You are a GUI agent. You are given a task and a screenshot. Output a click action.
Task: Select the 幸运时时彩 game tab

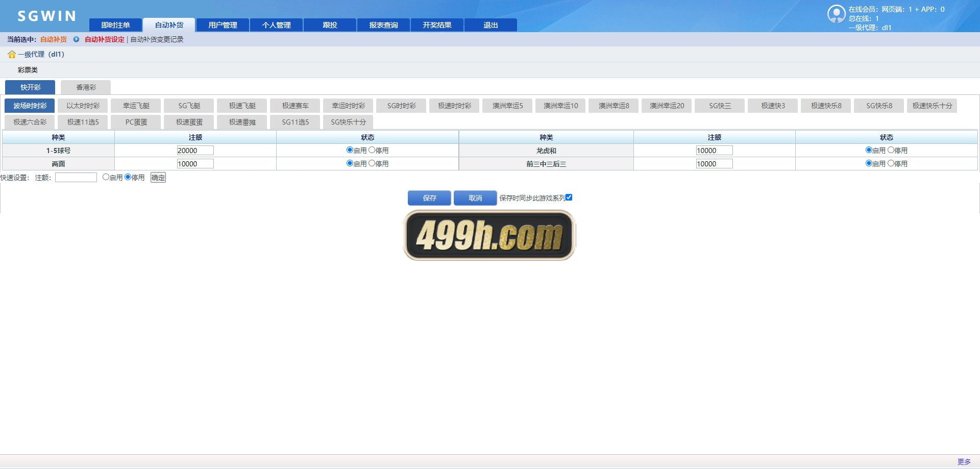tap(348, 106)
